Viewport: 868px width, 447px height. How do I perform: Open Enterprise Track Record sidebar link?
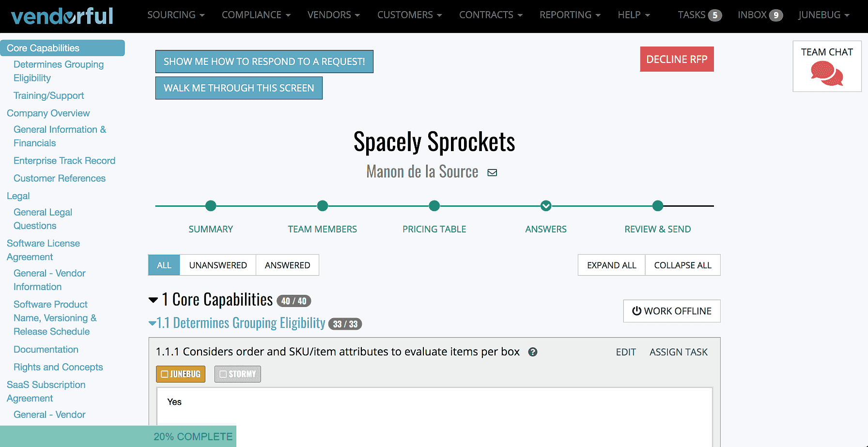(64, 160)
